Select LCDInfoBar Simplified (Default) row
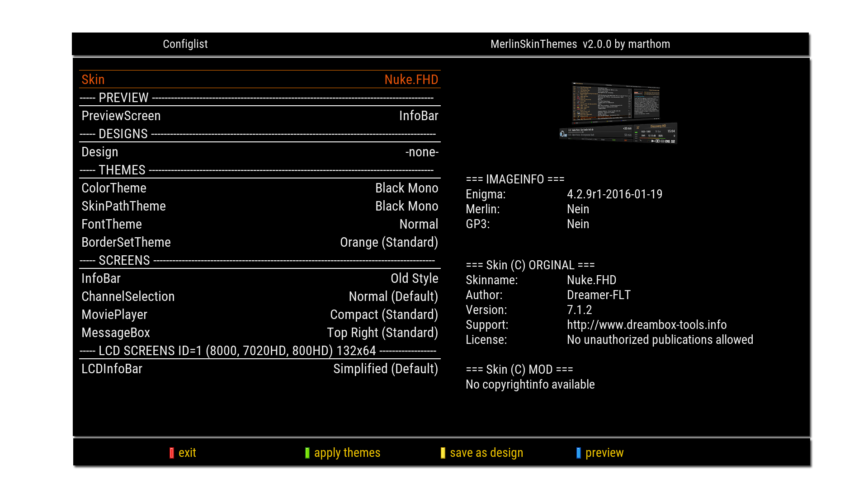This screenshot has height=488, width=868. (x=260, y=369)
